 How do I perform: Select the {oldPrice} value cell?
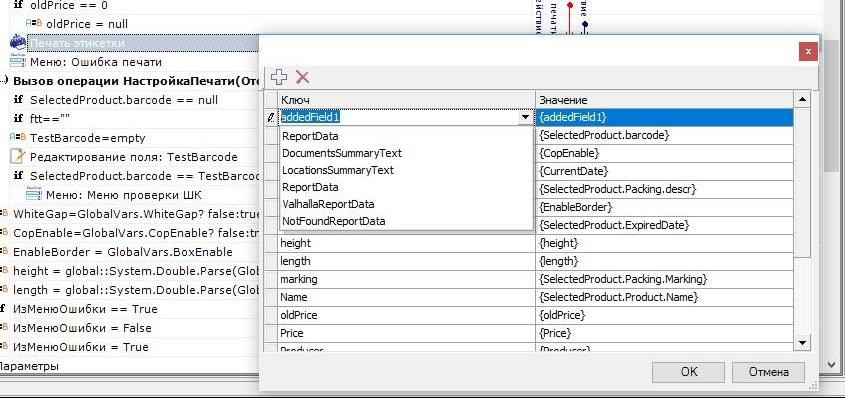pyautogui.click(x=664, y=315)
